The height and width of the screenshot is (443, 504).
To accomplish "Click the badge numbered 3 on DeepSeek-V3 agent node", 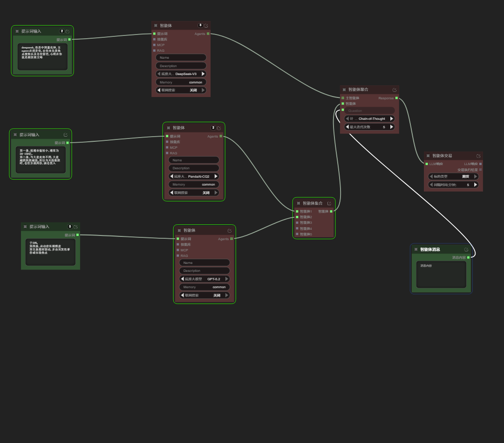I will (x=200, y=25).
